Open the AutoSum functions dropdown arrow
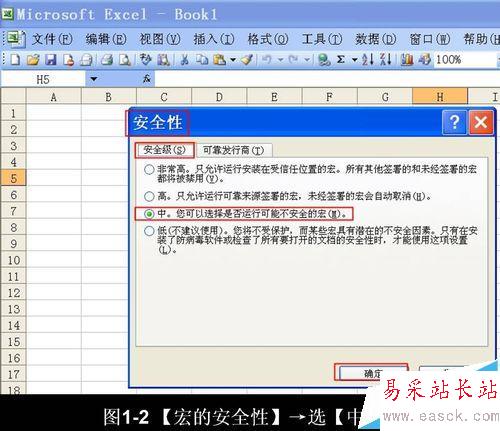 point(355,60)
